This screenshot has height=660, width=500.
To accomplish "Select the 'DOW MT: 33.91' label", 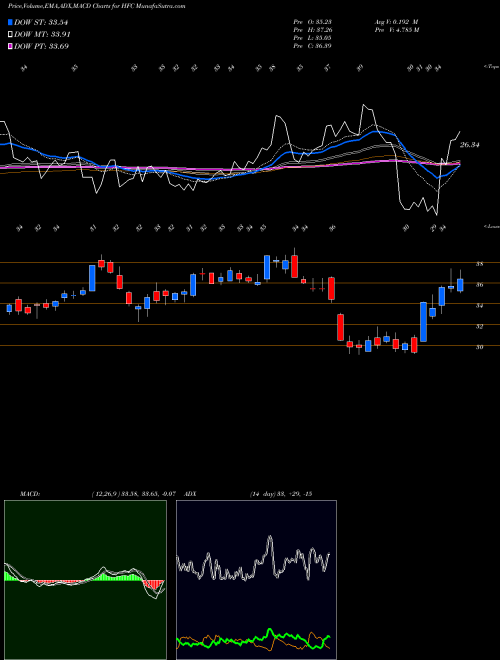I will (42, 35).
